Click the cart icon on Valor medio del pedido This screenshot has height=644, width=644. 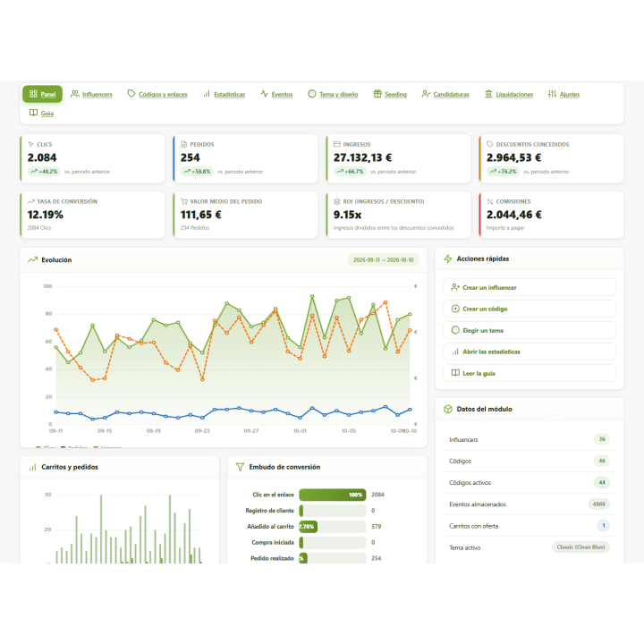[x=184, y=201]
